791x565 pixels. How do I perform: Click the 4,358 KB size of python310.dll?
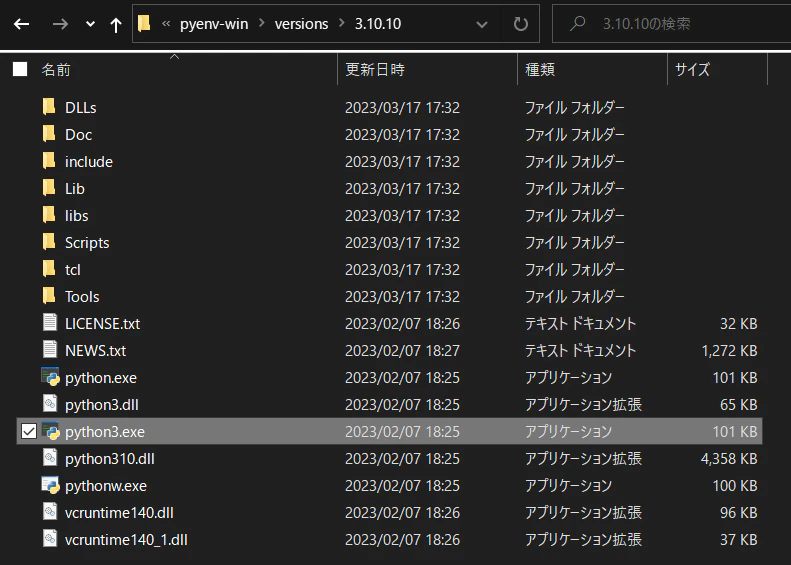point(729,459)
